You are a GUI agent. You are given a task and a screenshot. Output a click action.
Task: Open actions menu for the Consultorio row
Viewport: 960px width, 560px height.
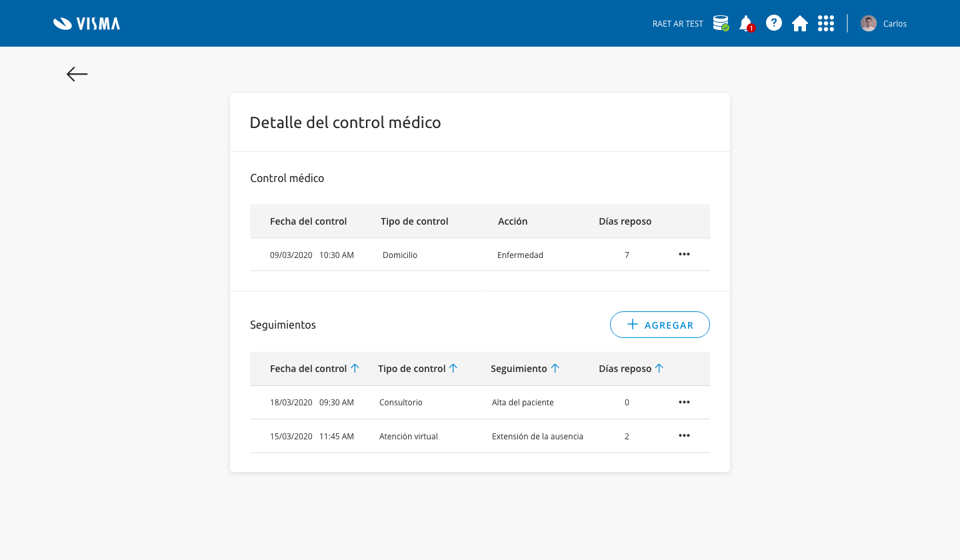tap(684, 401)
